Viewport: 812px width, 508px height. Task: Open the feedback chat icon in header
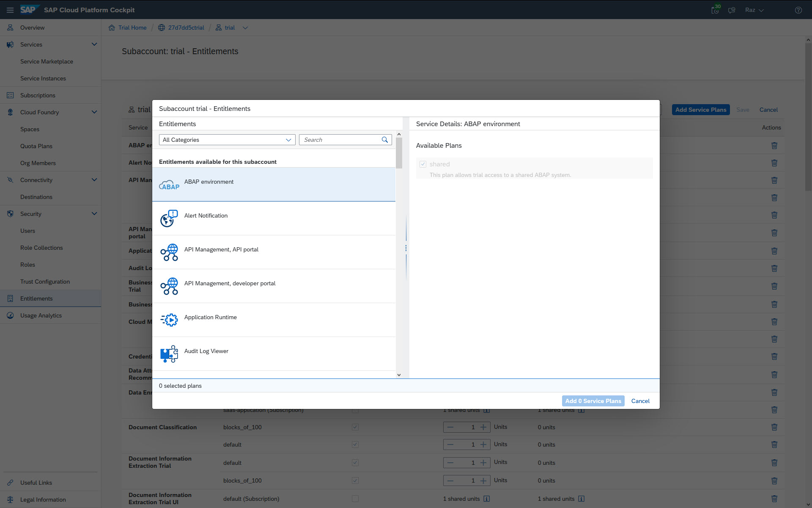tap(732, 10)
